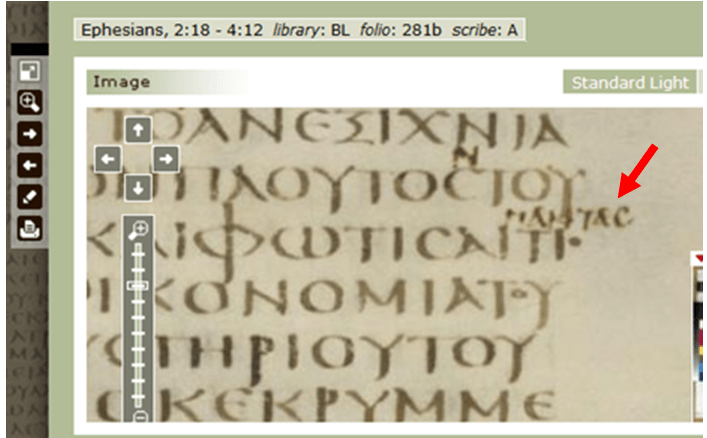Zoom in using the plus magnifier icon
Image resolution: width=707 pixels, height=438 pixels.
(x=140, y=230)
